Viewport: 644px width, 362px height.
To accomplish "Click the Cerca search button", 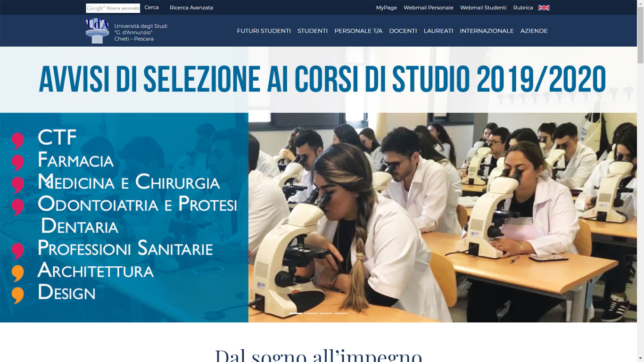I will 151,8.
